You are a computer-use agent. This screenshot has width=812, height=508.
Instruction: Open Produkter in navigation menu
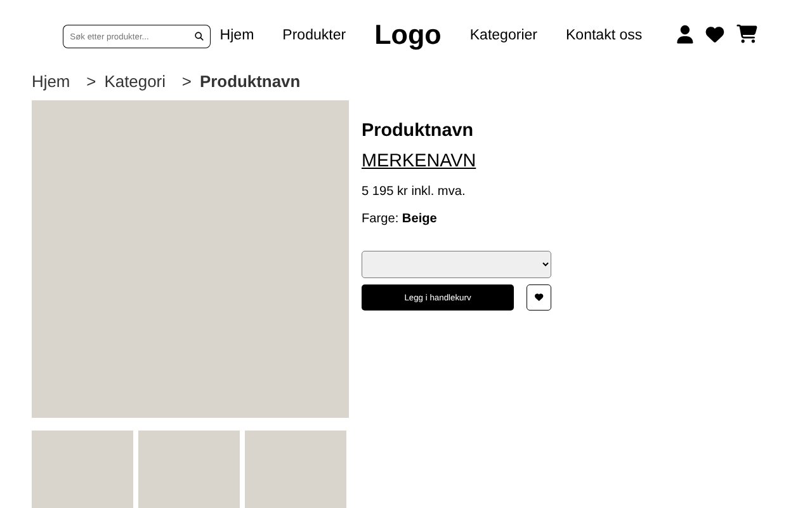314,35
